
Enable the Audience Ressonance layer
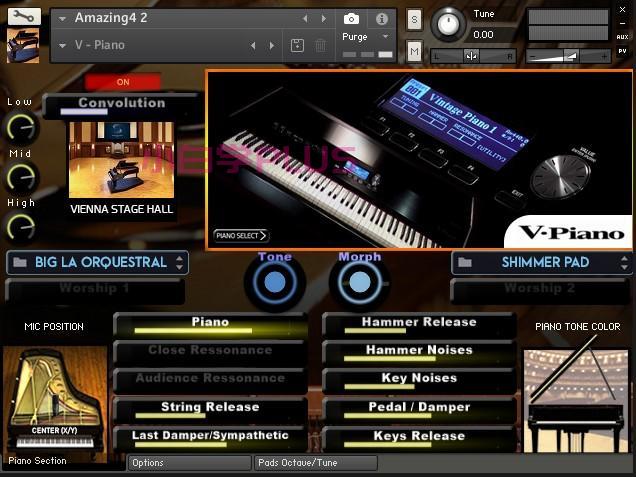210,381
